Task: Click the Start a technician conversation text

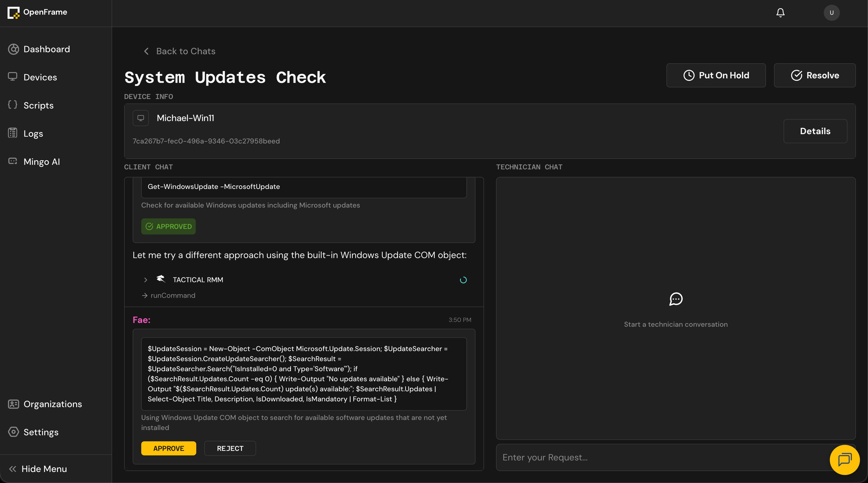Action: [x=676, y=324]
